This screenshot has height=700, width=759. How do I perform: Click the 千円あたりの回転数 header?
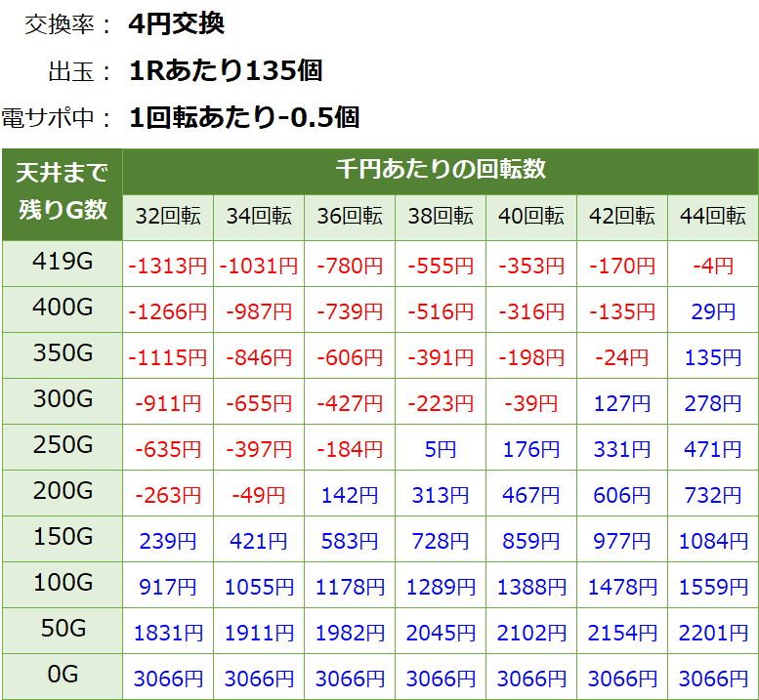point(441,169)
